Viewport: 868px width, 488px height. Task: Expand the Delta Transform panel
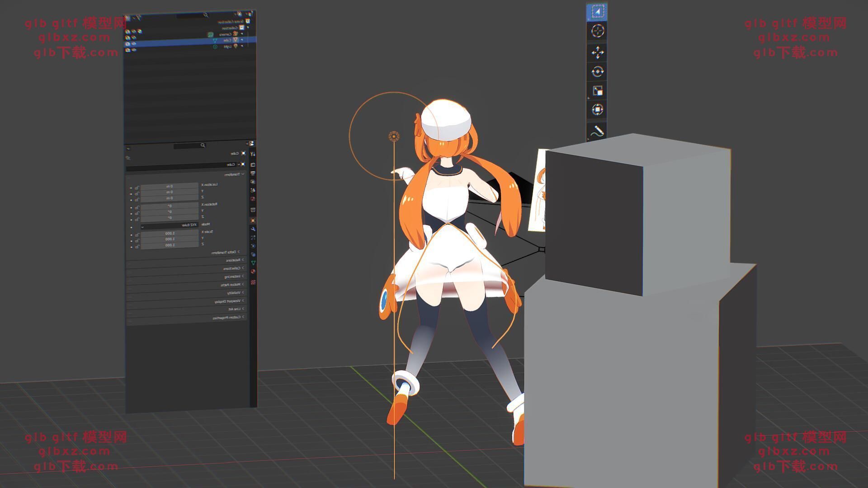[x=226, y=252]
